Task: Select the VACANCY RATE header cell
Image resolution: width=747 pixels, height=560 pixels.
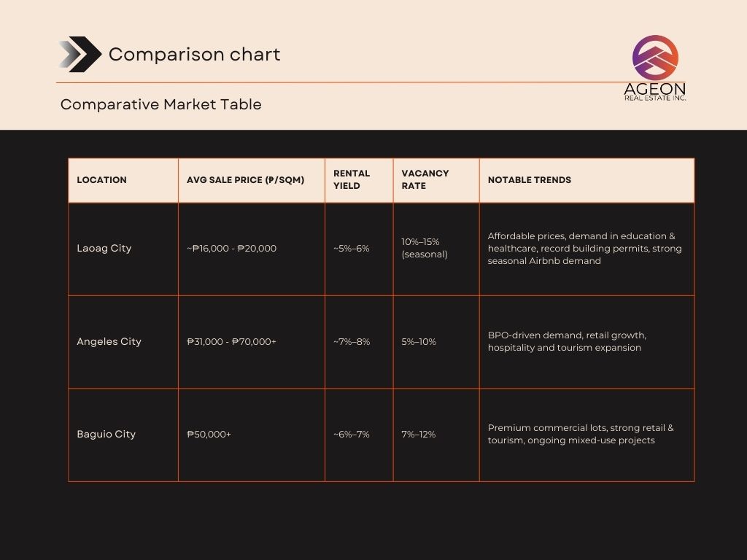Action: point(425,179)
